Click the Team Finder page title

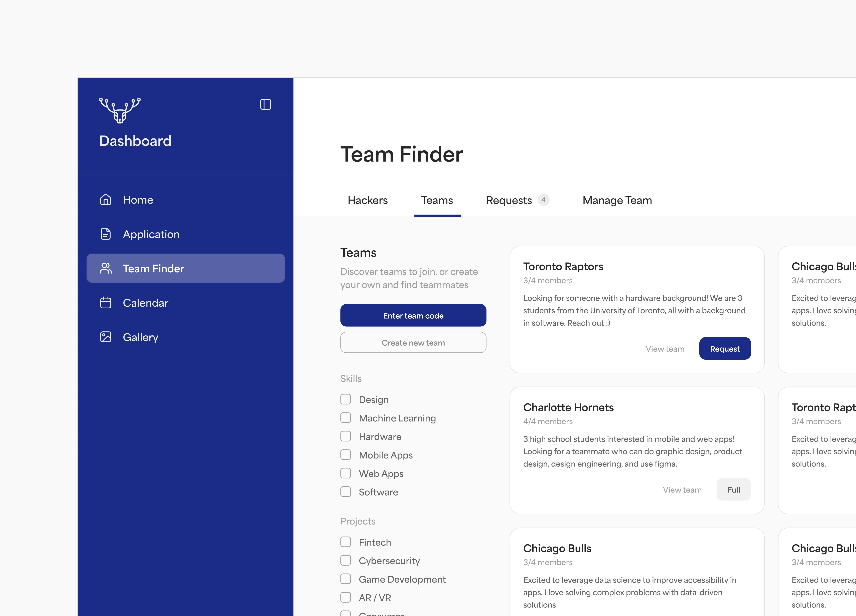[402, 154]
